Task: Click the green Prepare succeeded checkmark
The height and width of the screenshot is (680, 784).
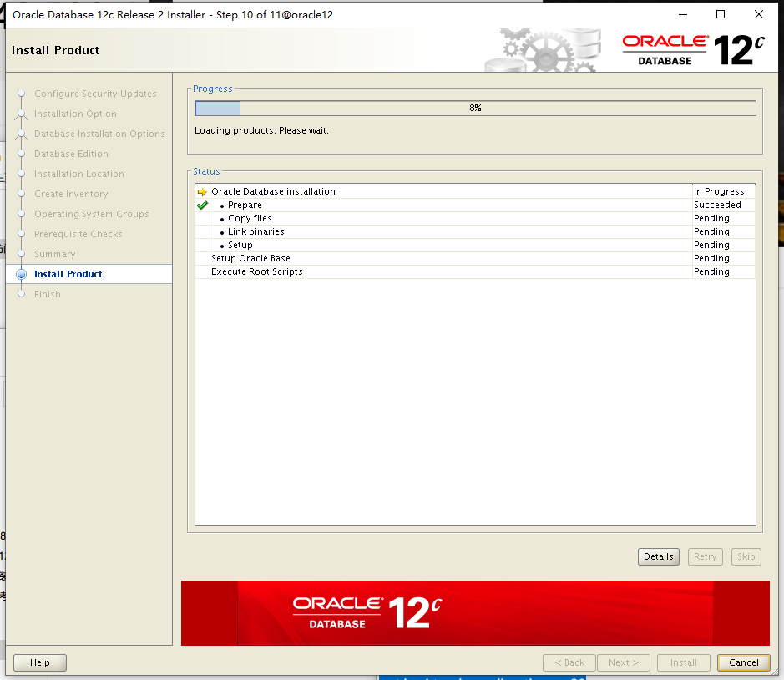Action: [202, 206]
